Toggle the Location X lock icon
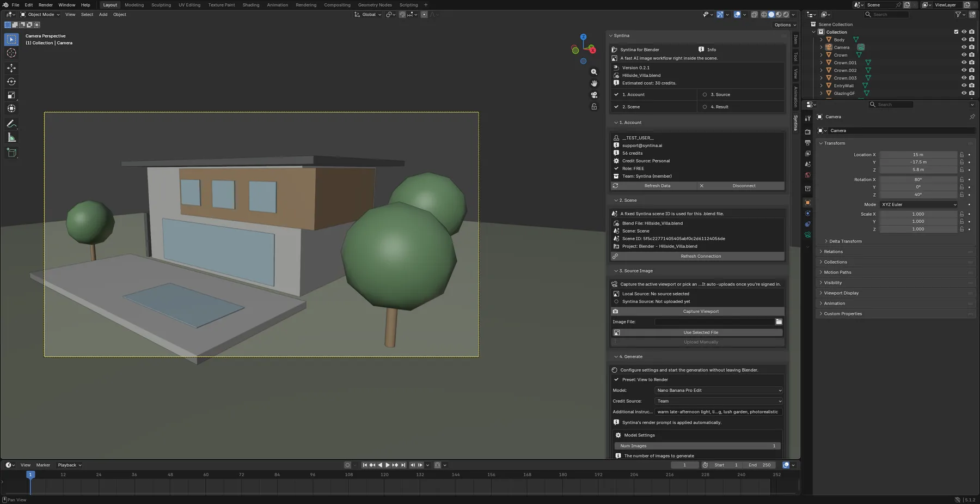Image resolution: width=980 pixels, height=504 pixels. point(962,155)
